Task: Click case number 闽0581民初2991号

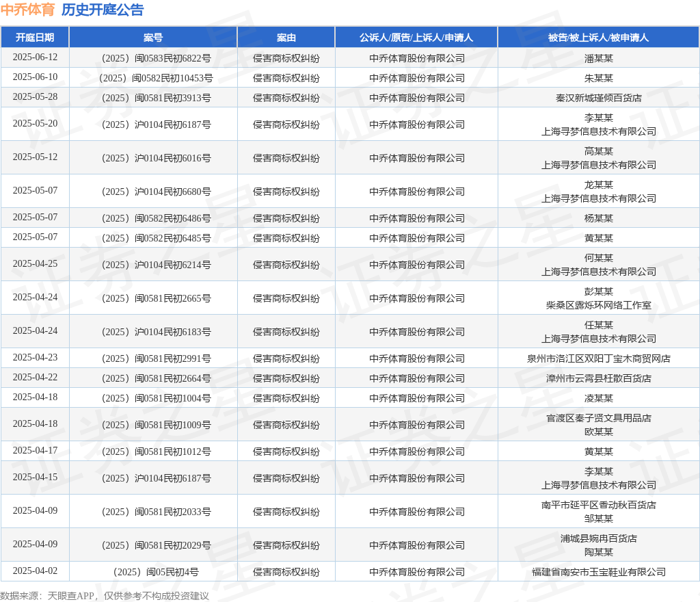Action: pyautogui.click(x=157, y=358)
